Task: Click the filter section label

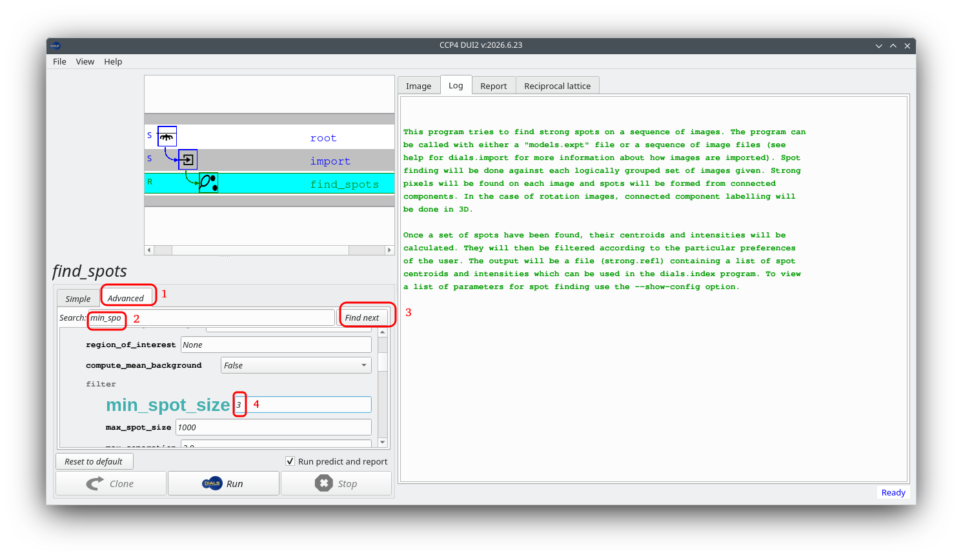Action: pos(101,384)
